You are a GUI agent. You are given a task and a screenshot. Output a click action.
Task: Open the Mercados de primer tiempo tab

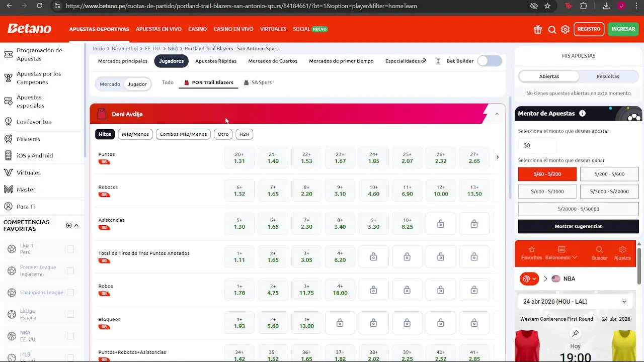coord(341,61)
